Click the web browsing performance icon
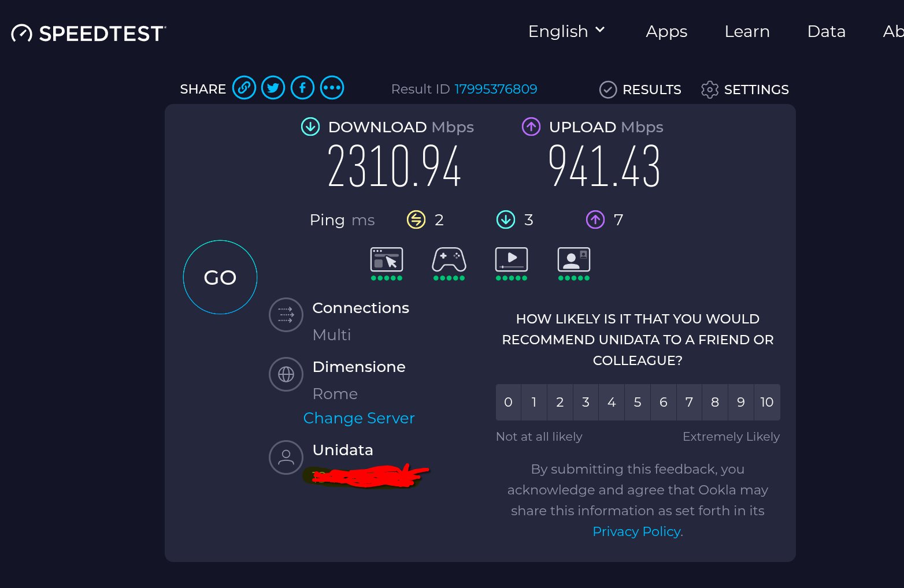Screen dimensions: 904x588 [x=387, y=260]
